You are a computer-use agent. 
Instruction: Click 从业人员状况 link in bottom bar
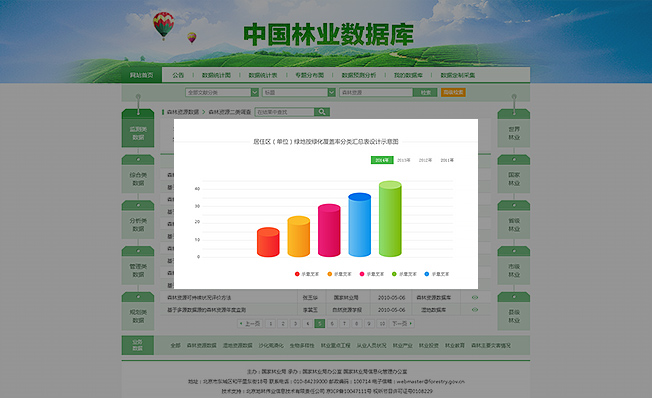[371, 346]
